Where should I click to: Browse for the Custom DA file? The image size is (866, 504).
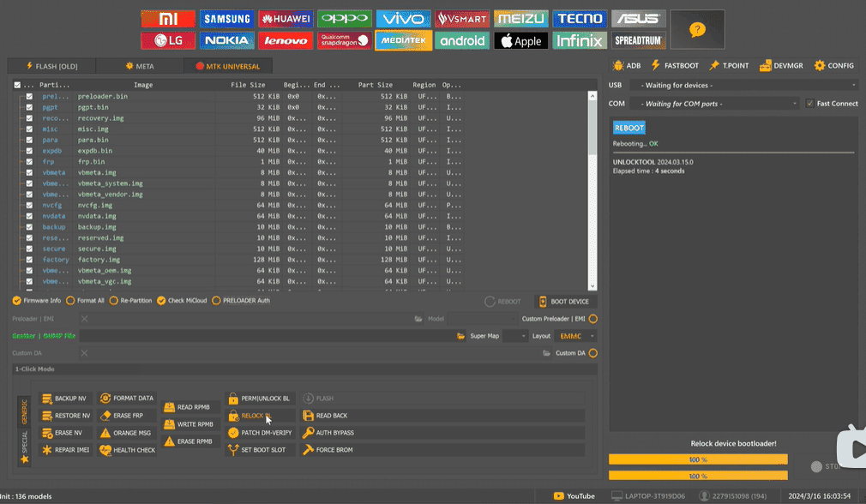tap(546, 353)
